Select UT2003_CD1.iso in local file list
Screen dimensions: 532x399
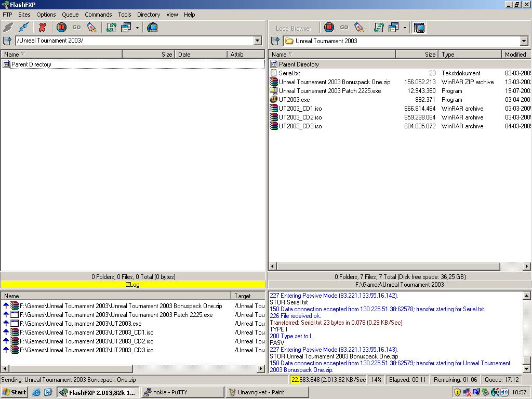point(400,108)
